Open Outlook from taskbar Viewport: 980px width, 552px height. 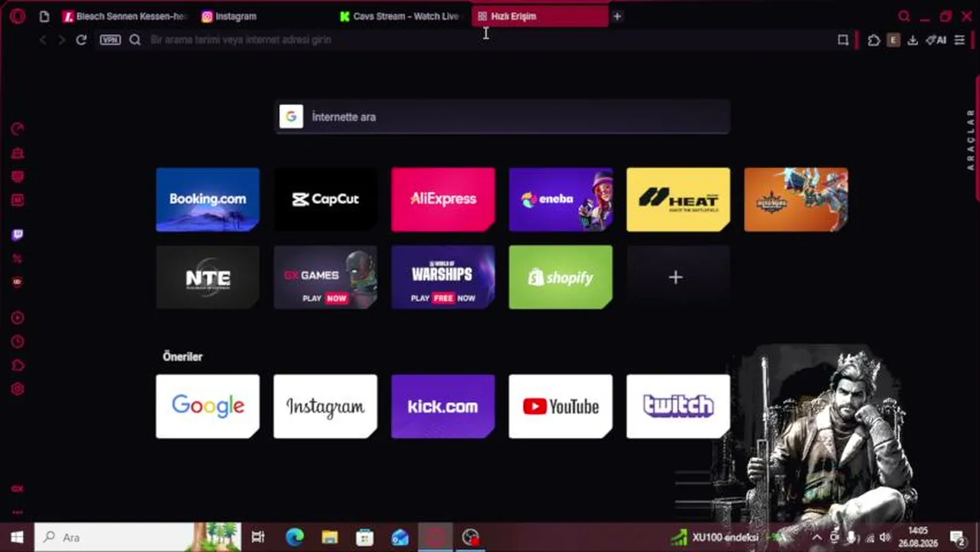click(400, 537)
